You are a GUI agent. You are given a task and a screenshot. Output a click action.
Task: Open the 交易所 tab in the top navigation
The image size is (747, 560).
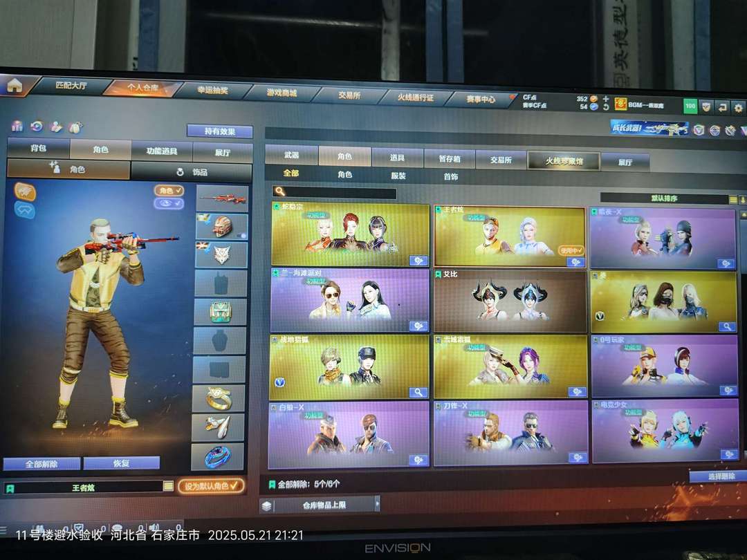[x=349, y=95]
